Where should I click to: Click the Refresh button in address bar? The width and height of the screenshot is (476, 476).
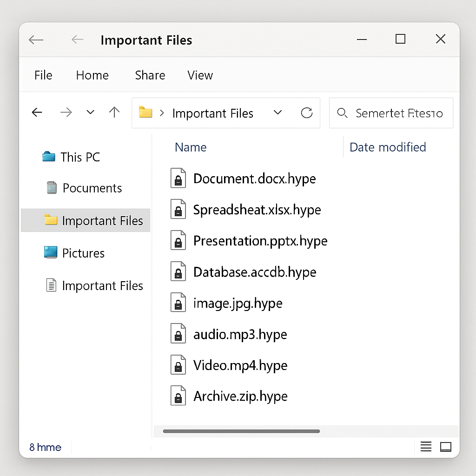click(306, 113)
